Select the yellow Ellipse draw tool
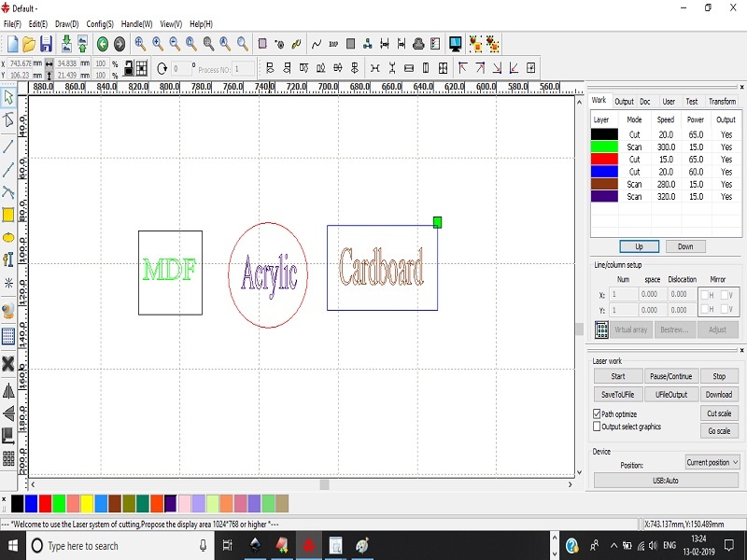The image size is (747, 560). 8,237
